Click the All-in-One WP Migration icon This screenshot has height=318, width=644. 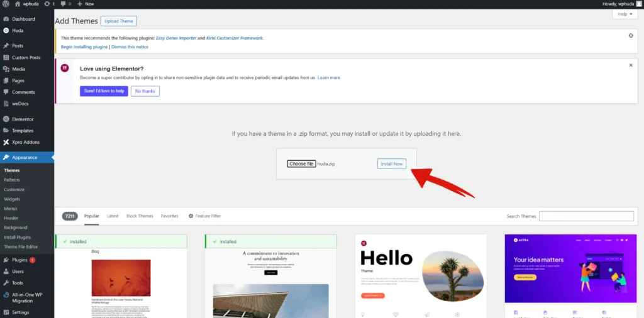[6, 295]
